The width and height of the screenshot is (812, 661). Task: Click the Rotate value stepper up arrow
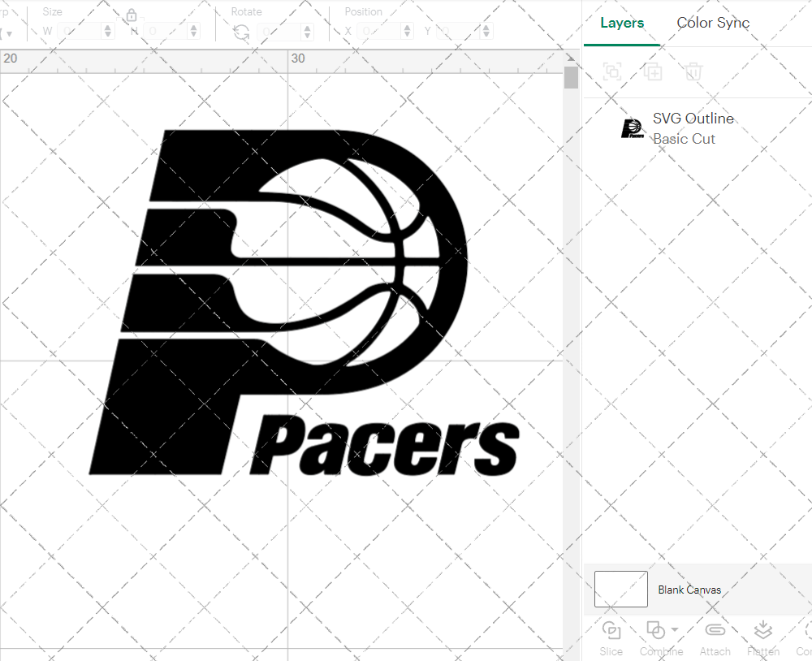305,27
